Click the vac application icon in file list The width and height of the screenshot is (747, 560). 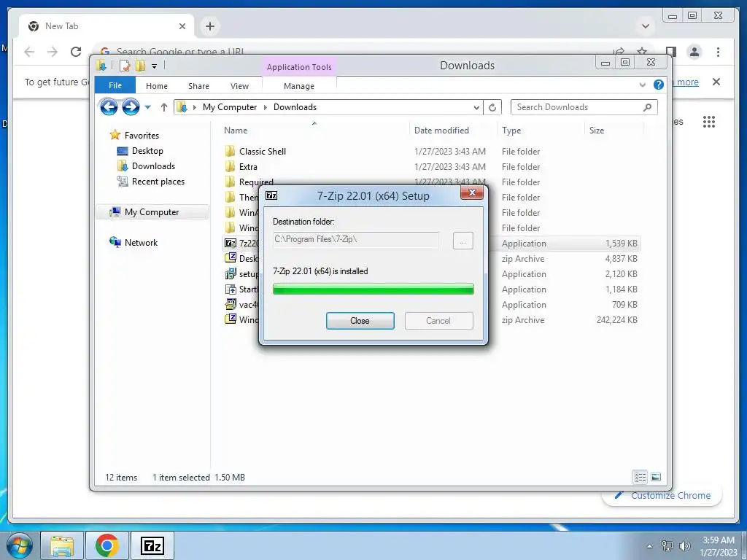point(230,304)
